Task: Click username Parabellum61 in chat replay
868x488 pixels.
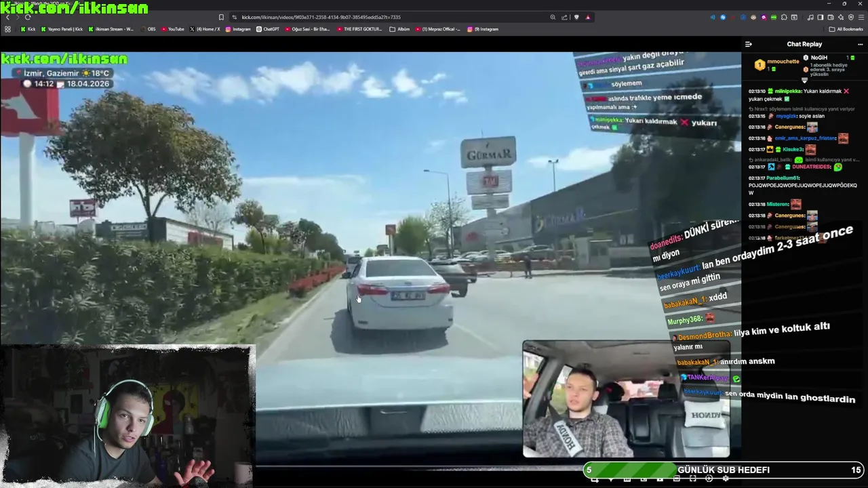Action: pyautogui.click(x=783, y=178)
